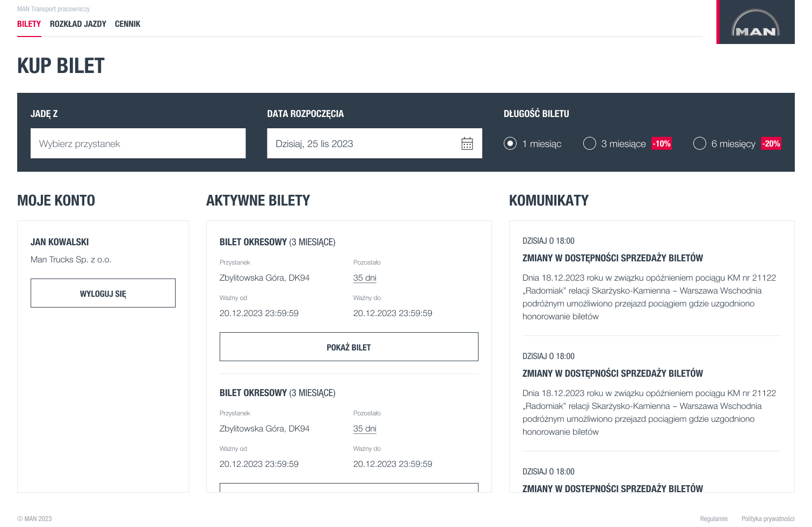The height and width of the screenshot is (527, 812).
Task: Click the -10% discount badge
Action: (x=662, y=143)
